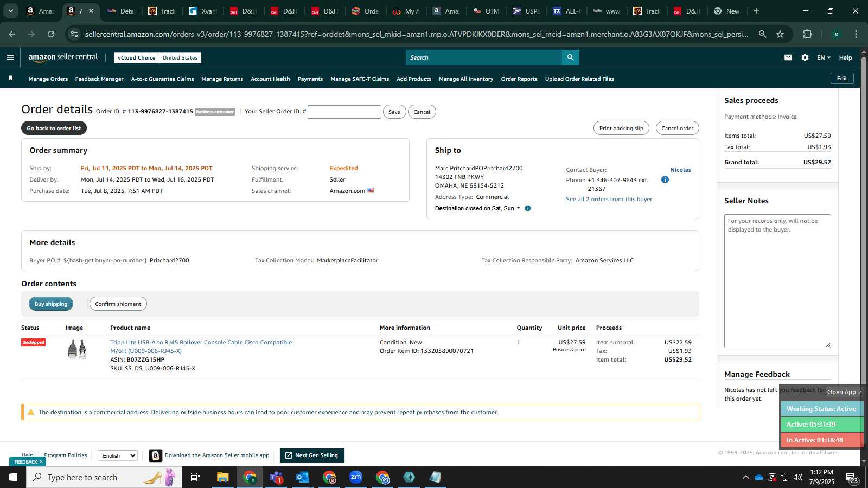Click the search magnifier button
This screenshot has width=868, height=488.
pyautogui.click(x=570, y=57)
